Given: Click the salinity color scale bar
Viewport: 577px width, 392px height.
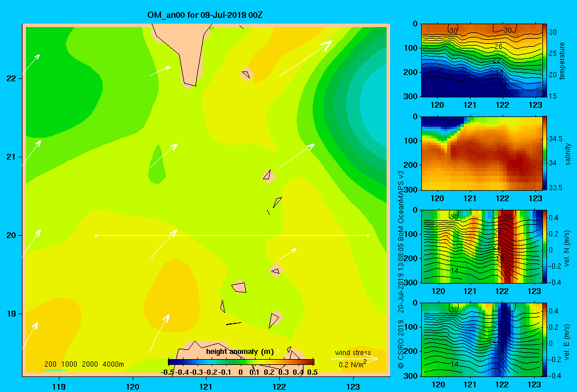Looking at the screenshot, I should click(545, 153).
